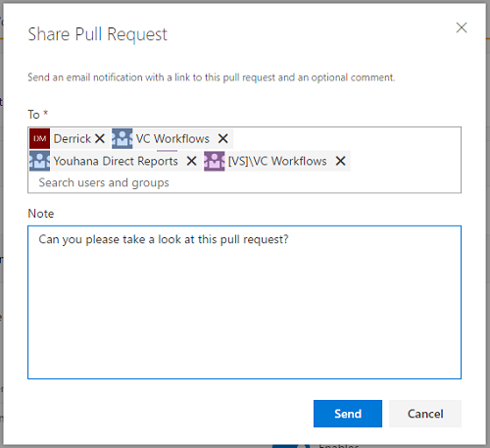Click inside the Note text area
The width and height of the screenshot is (490, 448).
pos(244,302)
